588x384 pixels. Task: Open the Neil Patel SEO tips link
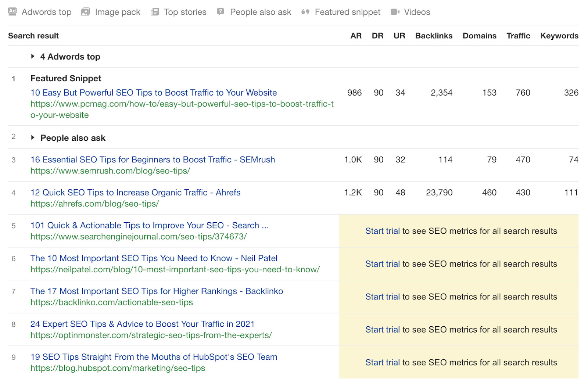tap(154, 258)
